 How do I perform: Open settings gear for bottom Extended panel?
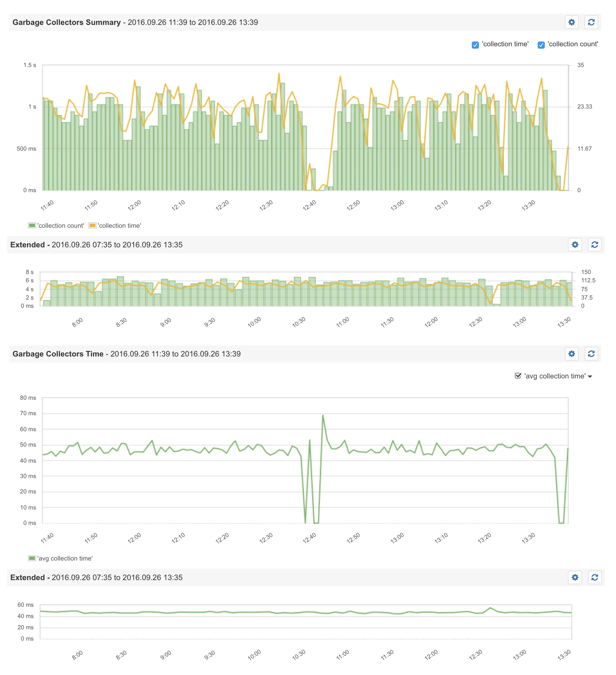(575, 577)
